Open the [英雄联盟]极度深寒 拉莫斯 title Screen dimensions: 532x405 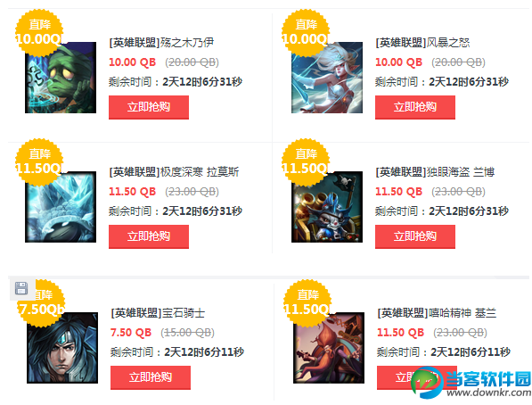[x=174, y=172]
